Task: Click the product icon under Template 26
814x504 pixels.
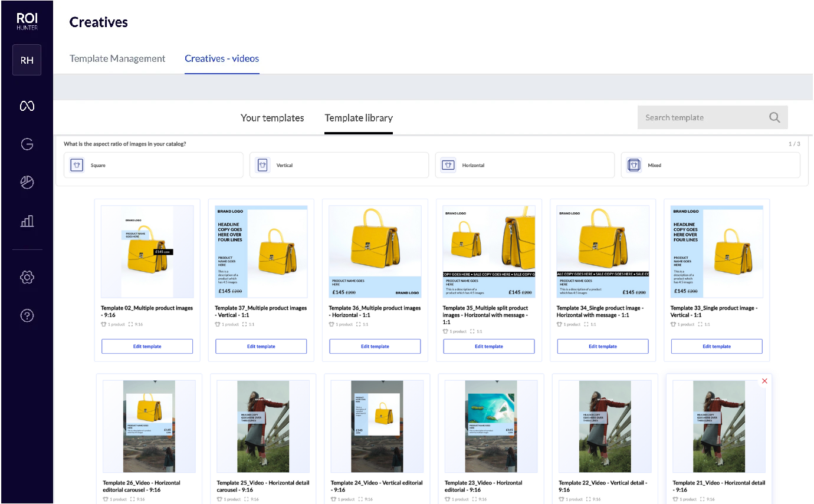Action: [106, 499]
